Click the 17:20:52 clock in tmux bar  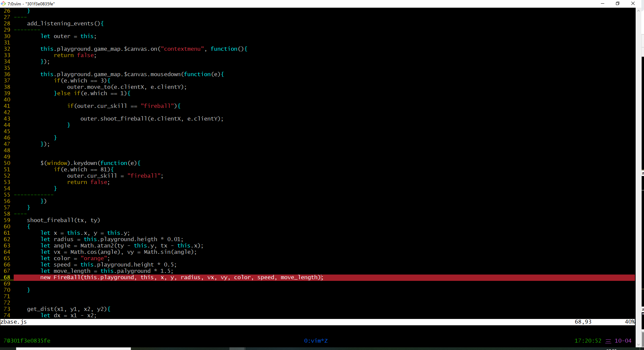point(588,341)
